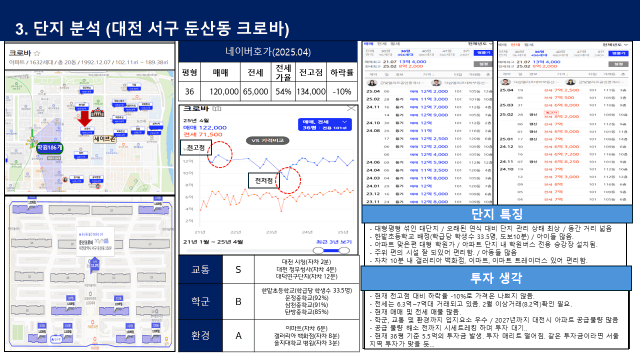The image size is (640, 360).
Task: Click the 25.03 전세 6억 8,000 row
Action: [563, 105]
